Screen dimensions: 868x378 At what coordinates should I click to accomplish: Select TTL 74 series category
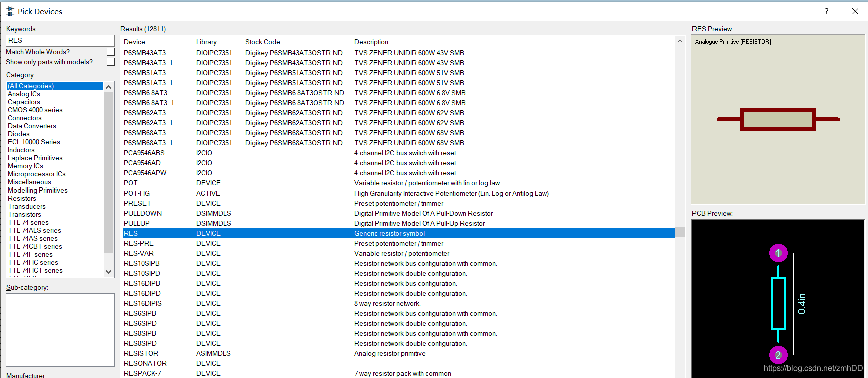55,222
